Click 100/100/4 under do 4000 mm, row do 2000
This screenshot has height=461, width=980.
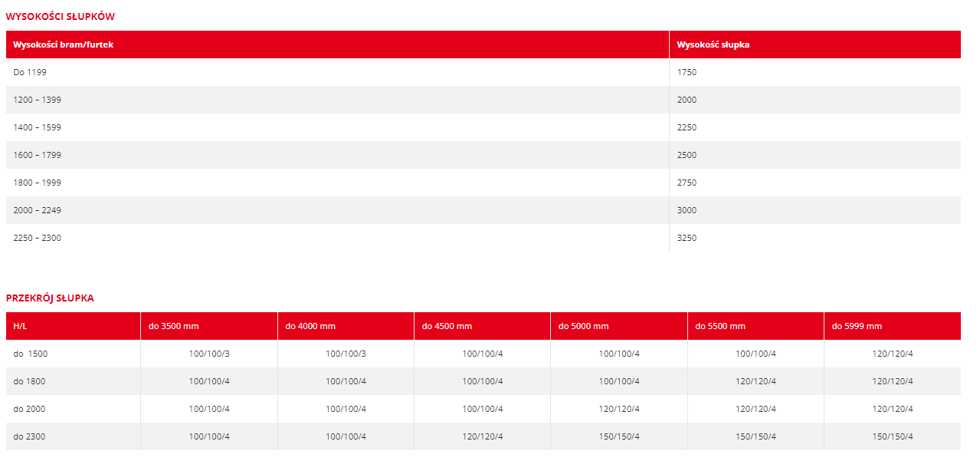(x=346, y=409)
